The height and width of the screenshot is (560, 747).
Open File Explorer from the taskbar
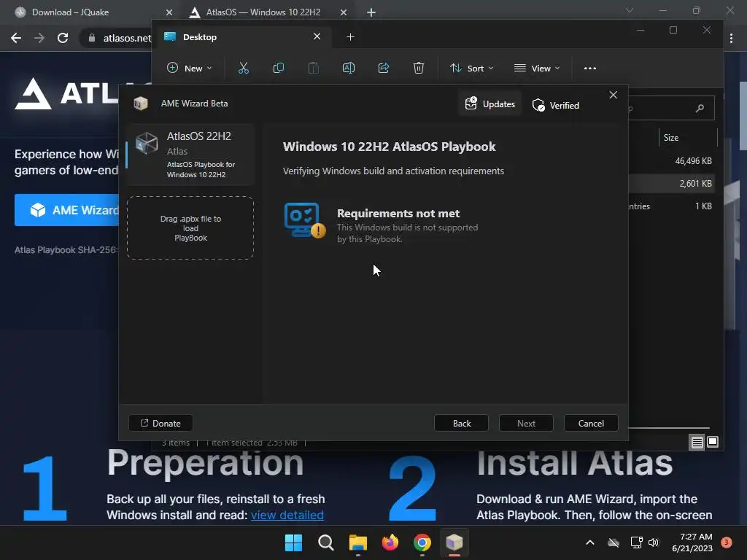[x=357, y=542]
